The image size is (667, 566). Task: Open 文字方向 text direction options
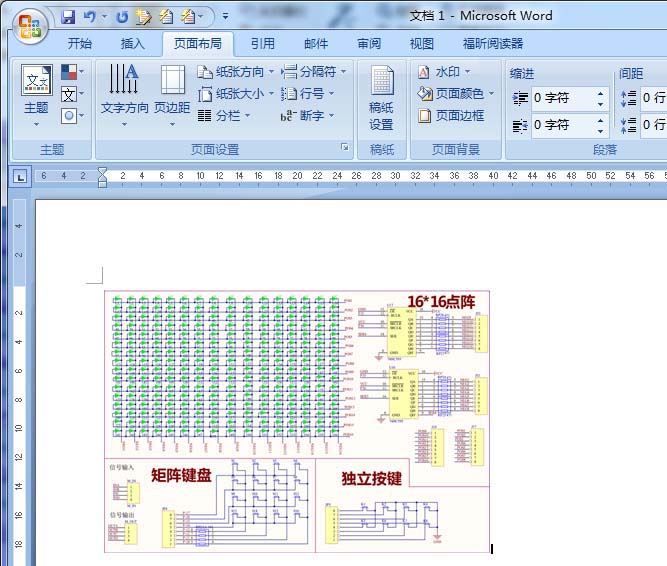(x=124, y=96)
